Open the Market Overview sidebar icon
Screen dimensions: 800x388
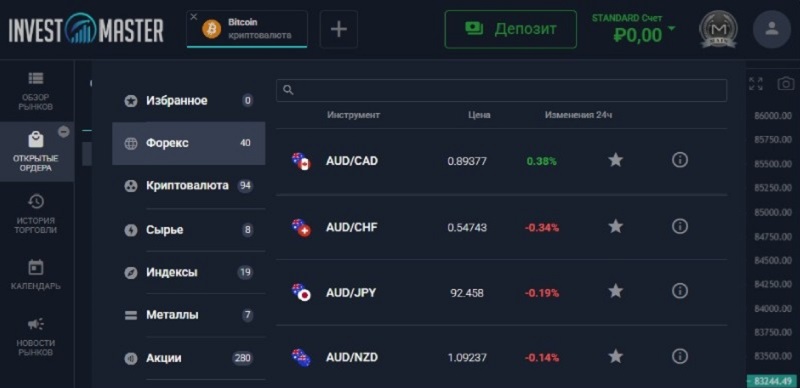[x=36, y=78]
